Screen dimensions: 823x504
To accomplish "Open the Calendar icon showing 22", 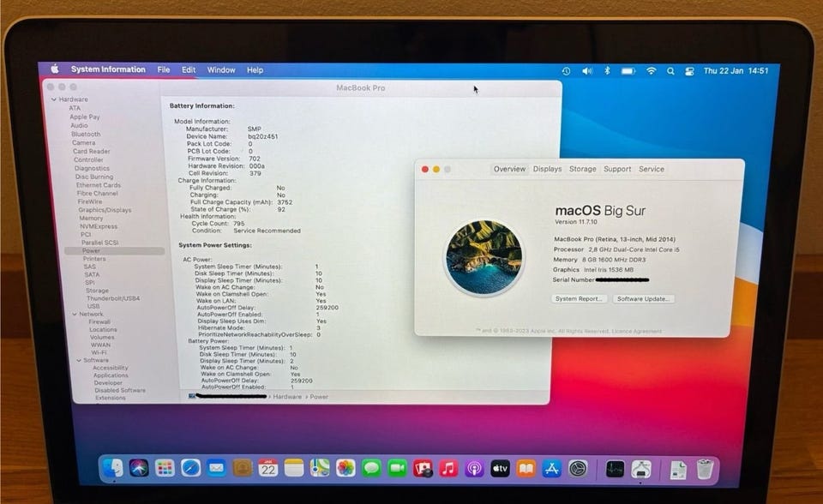I will [x=268, y=468].
